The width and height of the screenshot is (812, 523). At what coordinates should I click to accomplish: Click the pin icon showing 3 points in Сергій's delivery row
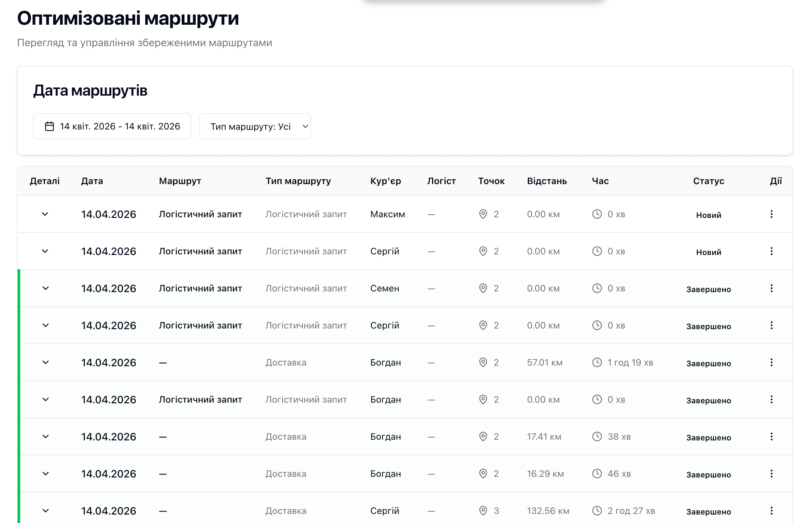[x=482, y=510]
